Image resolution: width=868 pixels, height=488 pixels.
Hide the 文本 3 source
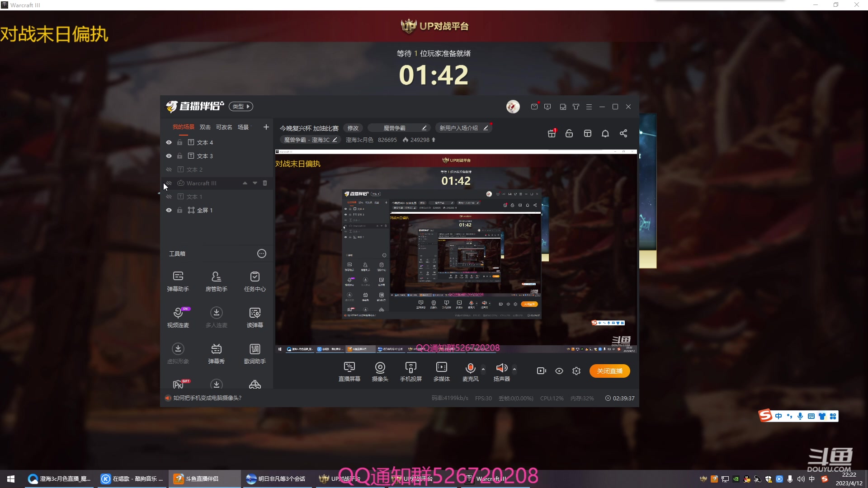tap(169, 156)
